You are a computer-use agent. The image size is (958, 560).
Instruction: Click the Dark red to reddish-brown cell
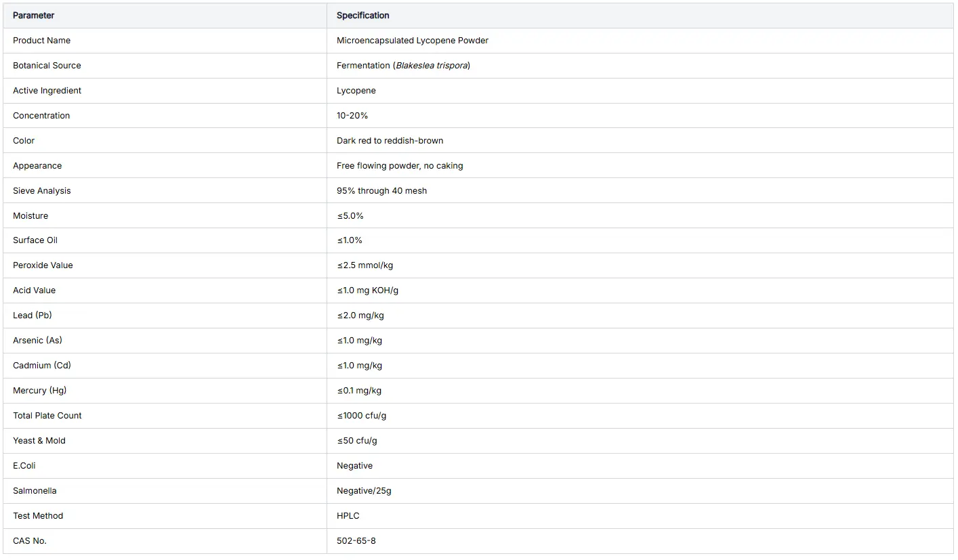tap(640, 141)
